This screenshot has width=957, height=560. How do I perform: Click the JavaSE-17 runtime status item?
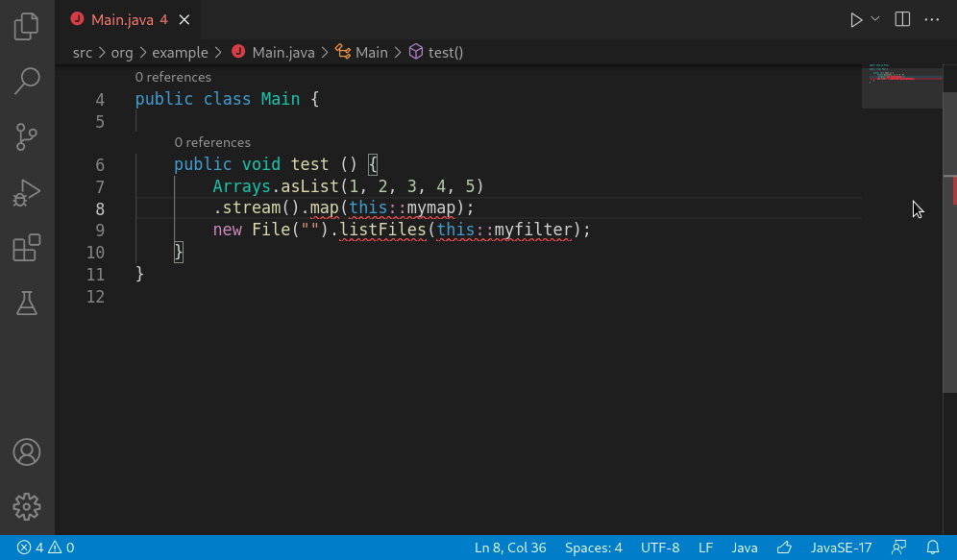(841, 548)
